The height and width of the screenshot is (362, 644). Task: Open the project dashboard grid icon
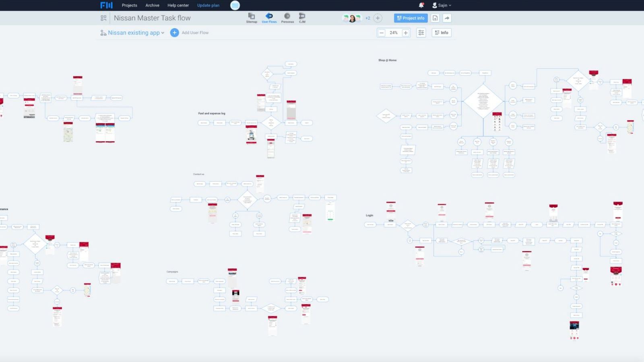pyautogui.click(x=103, y=18)
